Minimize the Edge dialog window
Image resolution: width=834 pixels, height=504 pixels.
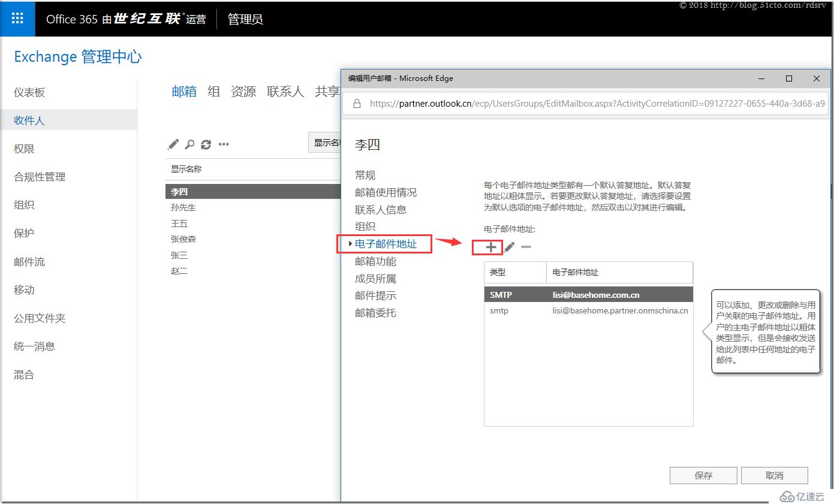click(x=761, y=79)
